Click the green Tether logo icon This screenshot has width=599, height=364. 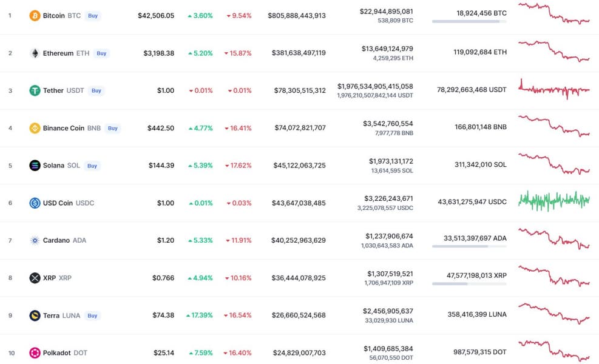pos(35,90)
